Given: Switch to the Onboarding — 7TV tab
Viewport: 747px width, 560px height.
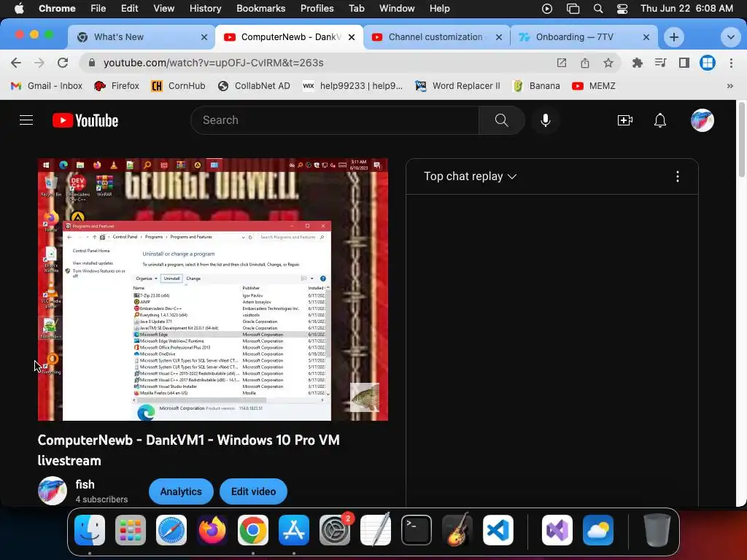Looking at the screenshot, I should pos(584,37).
